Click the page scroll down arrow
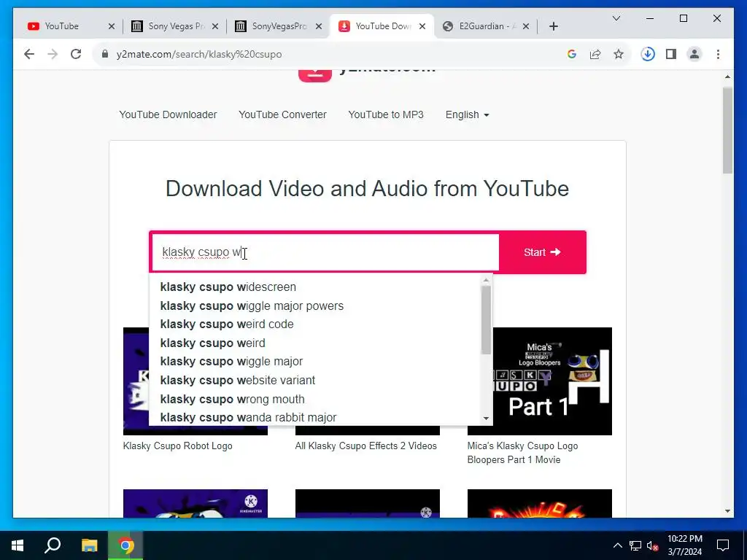The height and width of the screenshot is (560, 747). (x=727, y=511)
